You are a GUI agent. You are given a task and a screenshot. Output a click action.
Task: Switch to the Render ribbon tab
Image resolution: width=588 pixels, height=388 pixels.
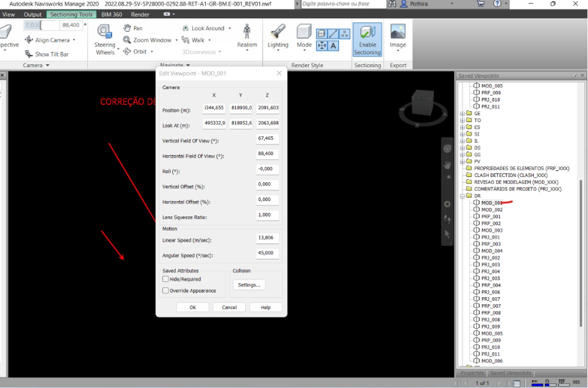click(x=140, y=14)
